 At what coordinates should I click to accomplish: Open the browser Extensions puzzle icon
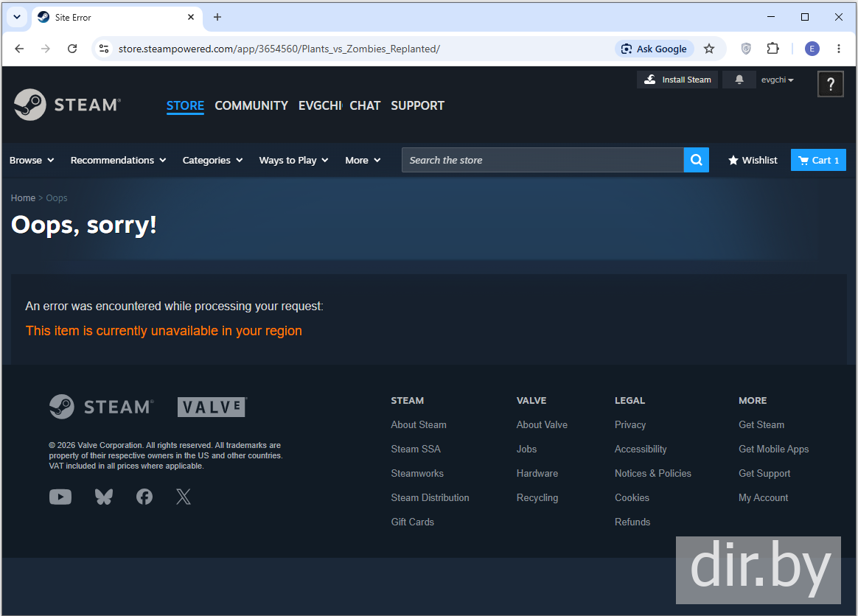point(772,49)
